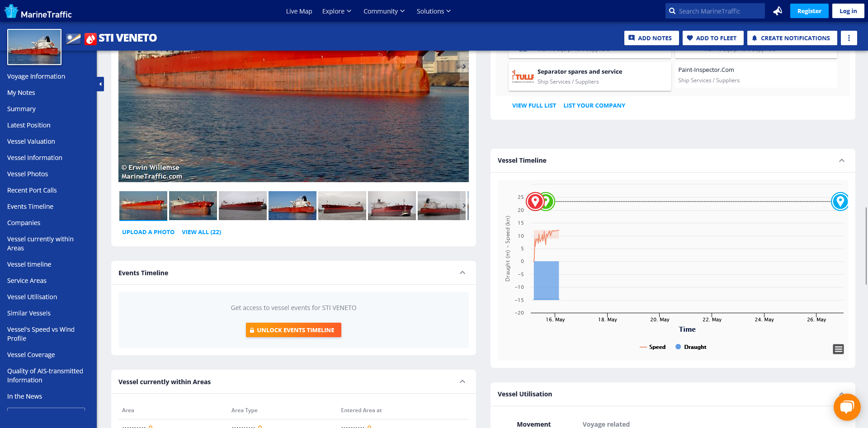The height and width of the screenshot is (428, 868).
Task: Click ADD TO FLEET button
Action: pos(713,38)
